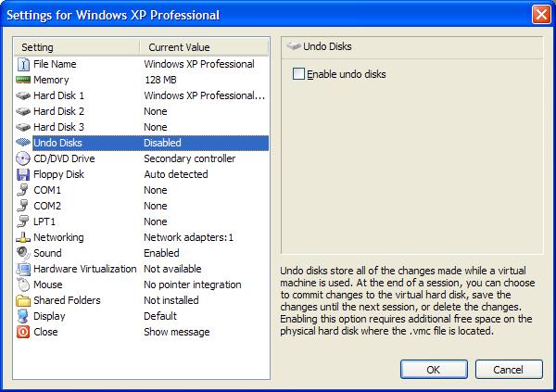Screen dimensions: 556x392
Task: Click the Cancel button
Action: [509, 370]
